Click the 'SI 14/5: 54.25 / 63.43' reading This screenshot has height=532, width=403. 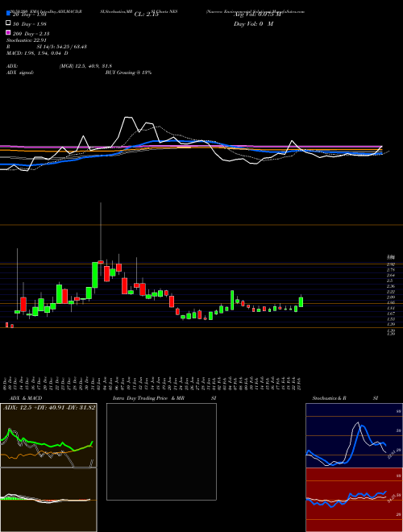(x=62, y=47)
